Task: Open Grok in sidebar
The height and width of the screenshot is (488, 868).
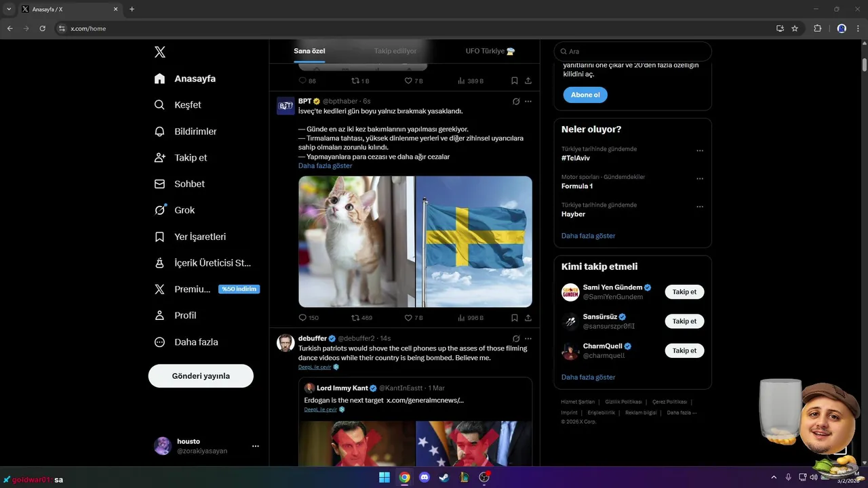Action: click(x=174, y=210)
